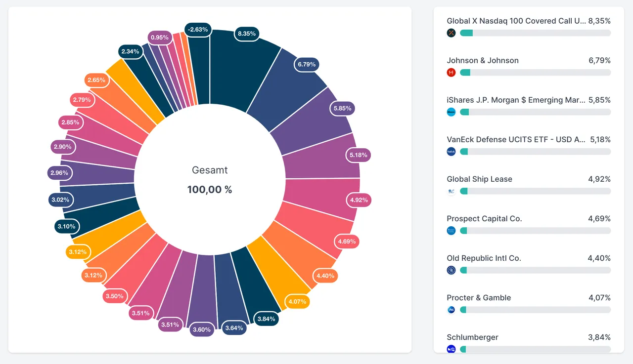
Task: Click the 5,18% value beside VanEck Defense
Action: click(599, 139)
